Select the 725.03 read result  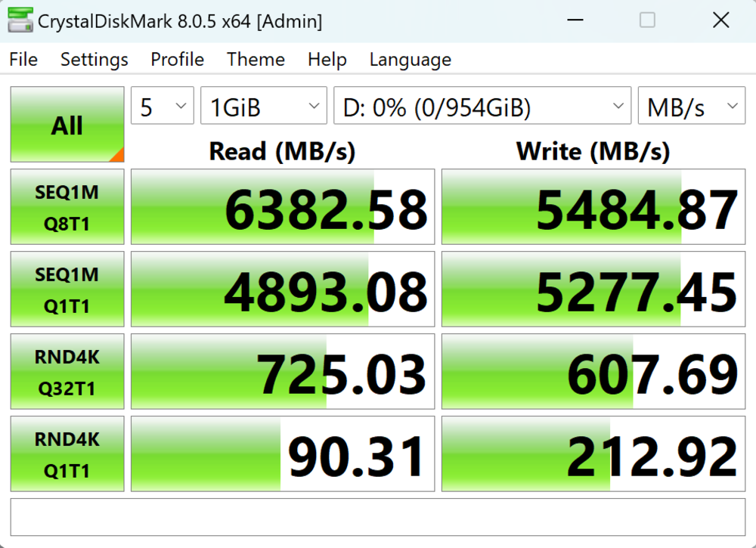click(283, 372)
